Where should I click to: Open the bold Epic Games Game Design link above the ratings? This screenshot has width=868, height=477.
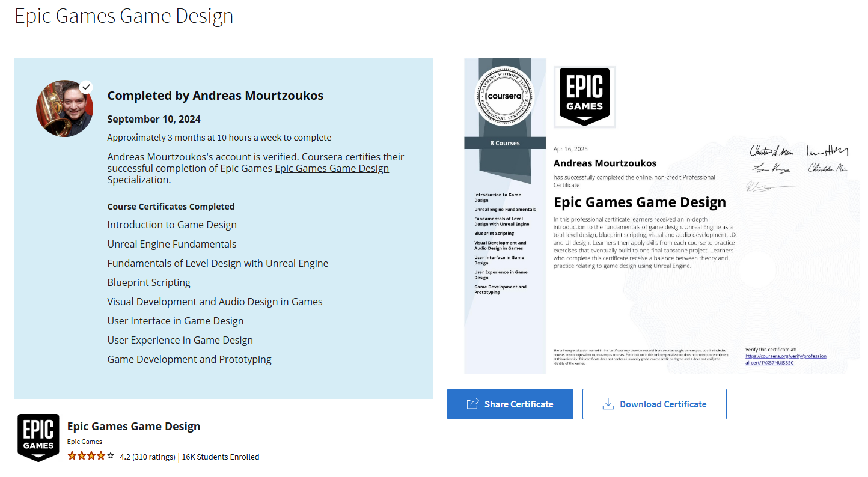pyautogui.click(x=133, y=426)
